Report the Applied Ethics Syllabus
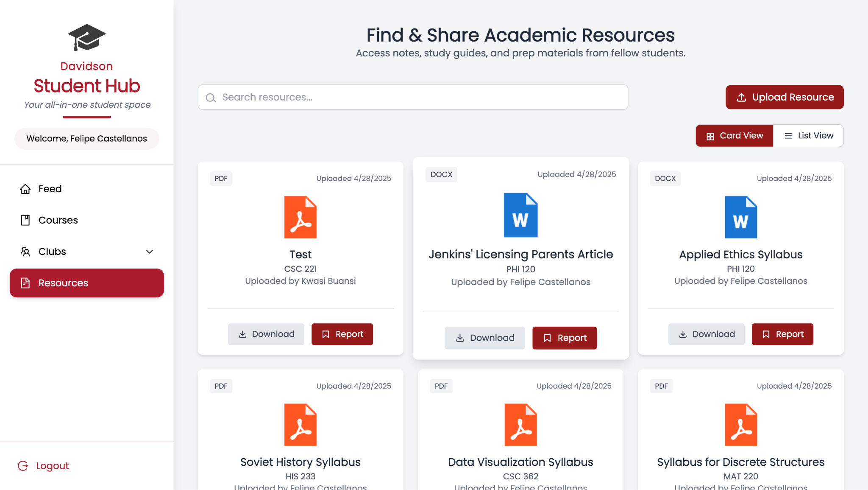Image resolution: width=868 pixels, height=490 pixels. (x=782, y=334)
